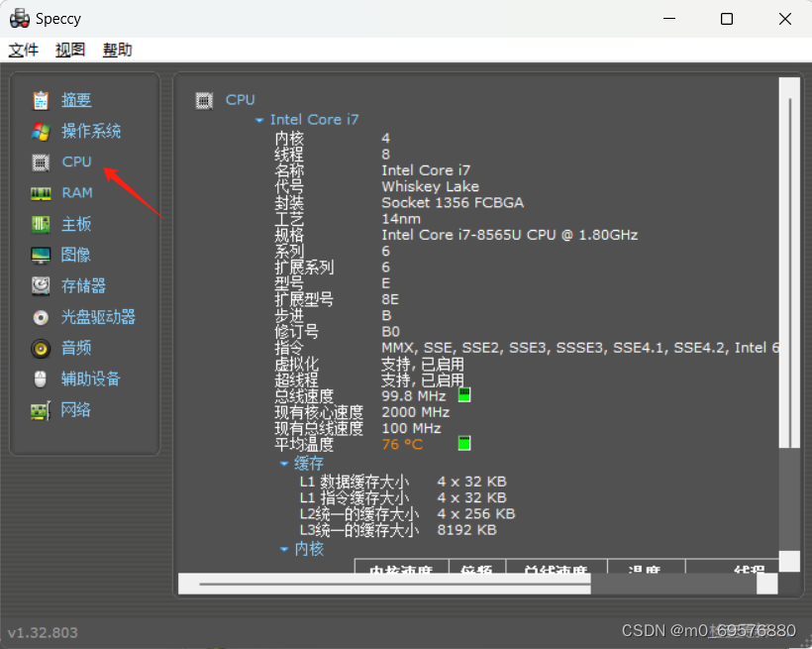Click the 2000 MHz core speed value
Image resolution: width=812 pixels, height=649 pixels.
[416, 412]
